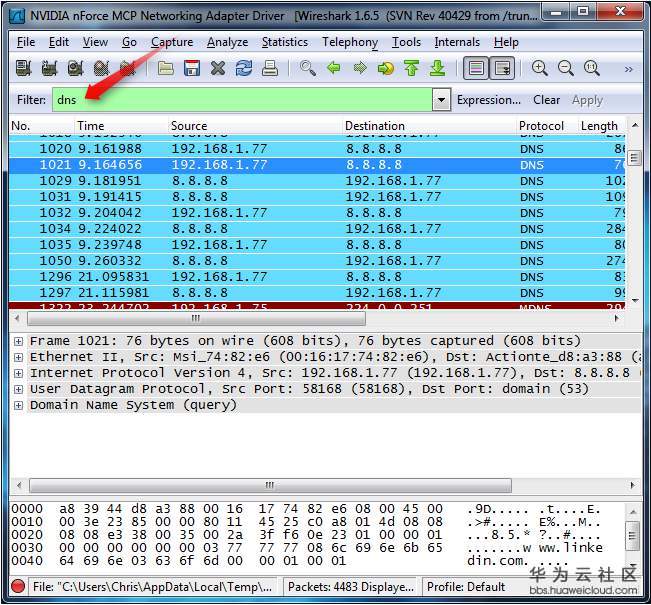Screen dimensions: 651x605
Task: Jump to last packet icon
Action: [x=437, y=68]
